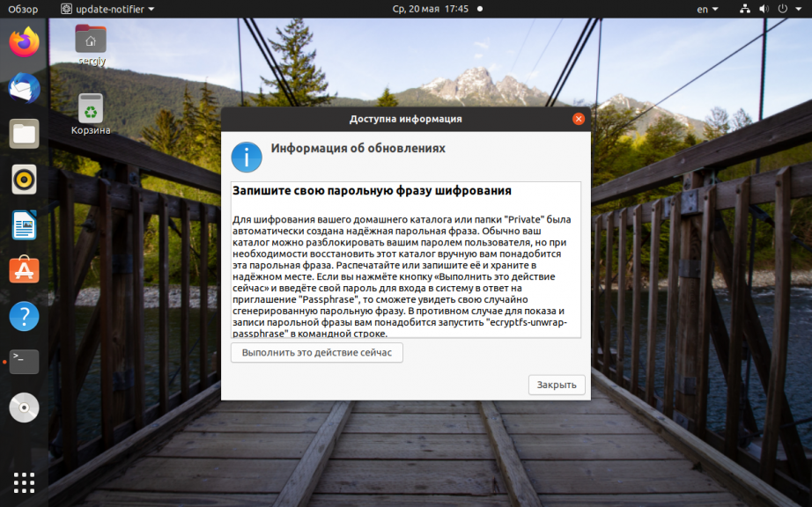Click the Выполнить это действие сейчас button

pos(317,353)
